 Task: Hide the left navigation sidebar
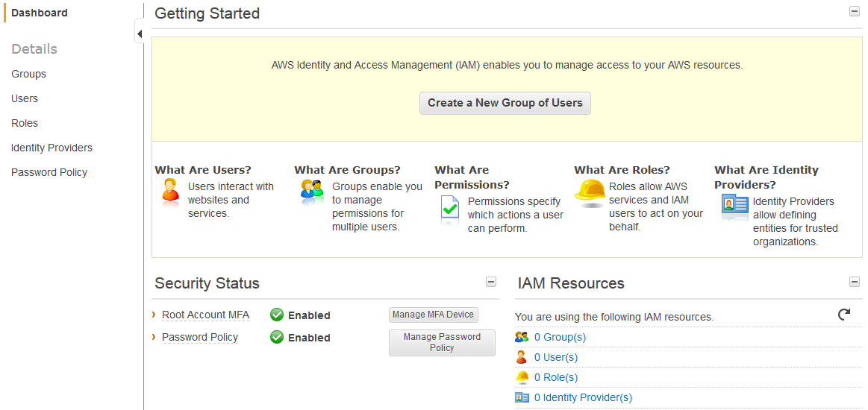pyautogui.click(x=140, y=34)
